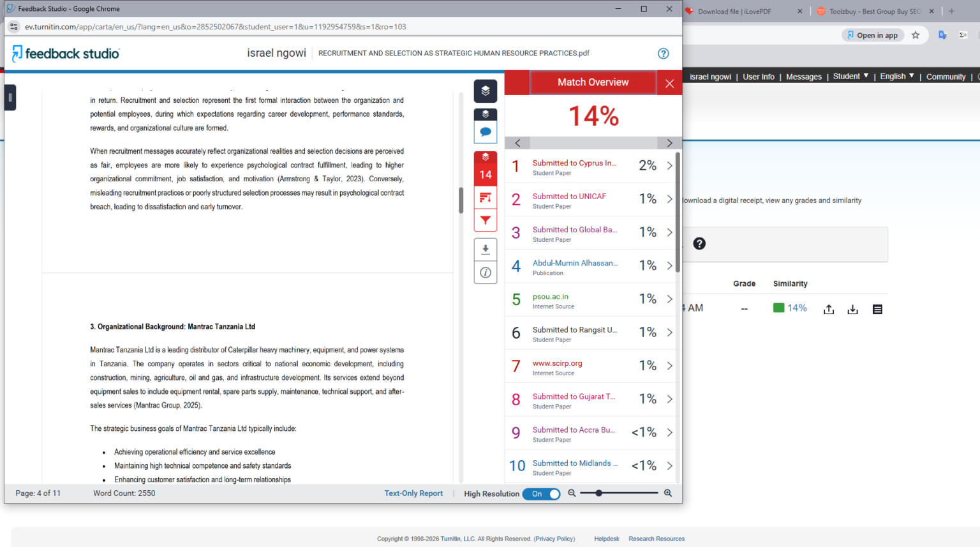Image resolution: width=980 pixels, height=547 pixels.
Task: Open the submission information icon
Action: pos(486,273)
